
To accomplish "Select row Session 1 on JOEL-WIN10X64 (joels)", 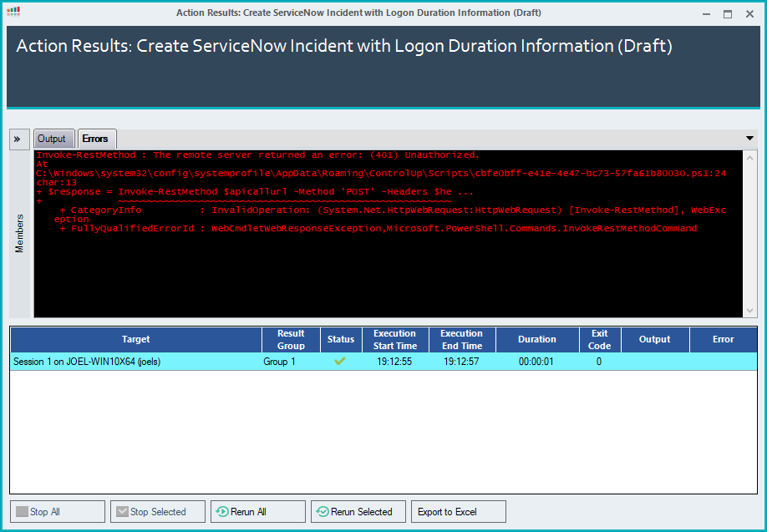I will 383,362.
